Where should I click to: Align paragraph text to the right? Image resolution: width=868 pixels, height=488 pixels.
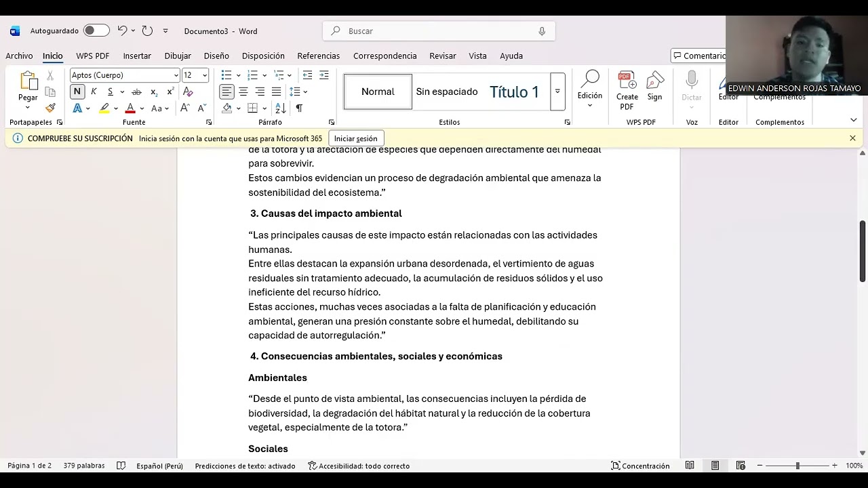point(260,91)
